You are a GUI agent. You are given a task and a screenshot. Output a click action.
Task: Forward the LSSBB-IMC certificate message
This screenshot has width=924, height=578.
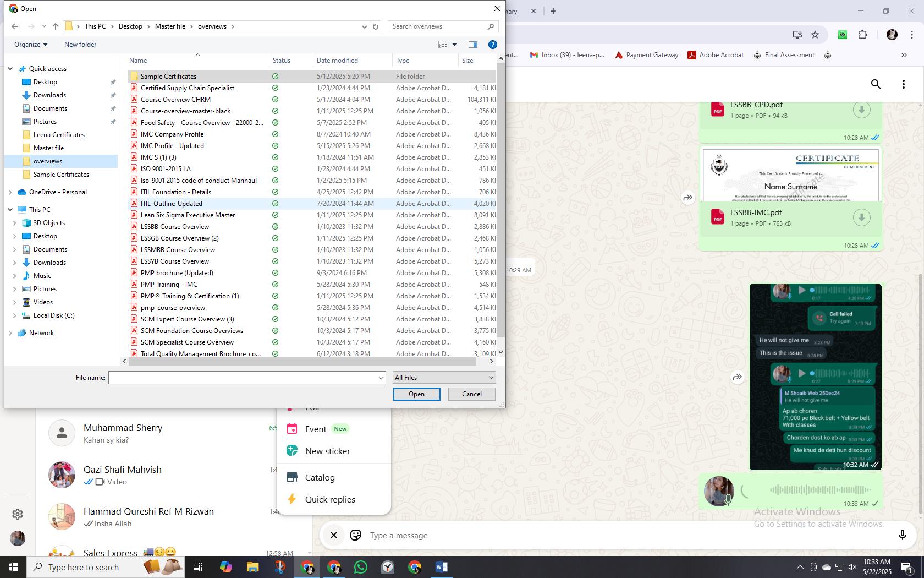coord(688,198)
